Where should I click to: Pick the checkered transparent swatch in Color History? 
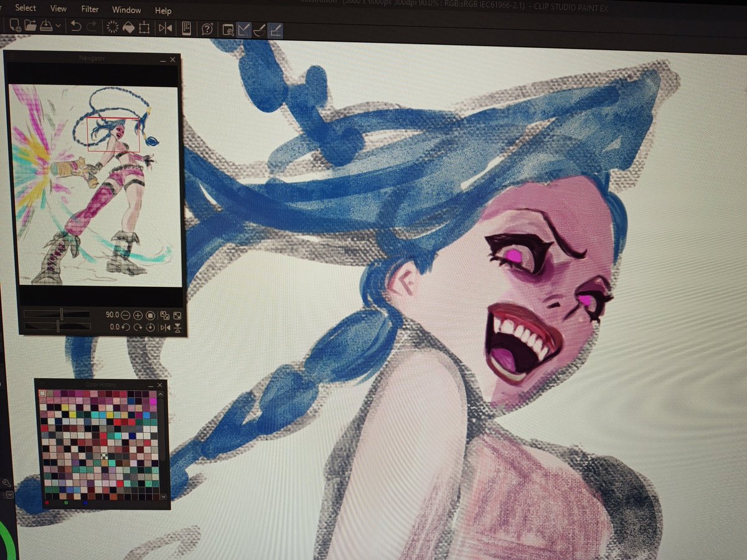[x=104, y=456]
